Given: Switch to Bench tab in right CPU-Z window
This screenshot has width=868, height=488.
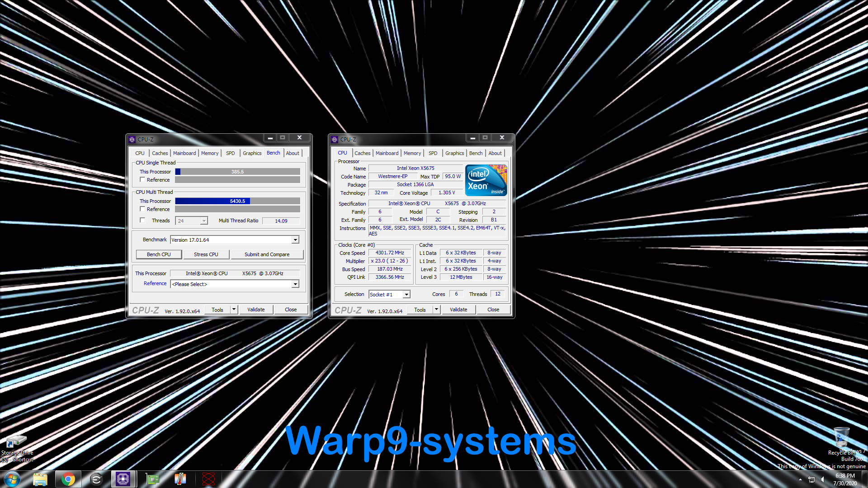Looking at the screenshot, I should pyautogui.click(x=476, y=153).
